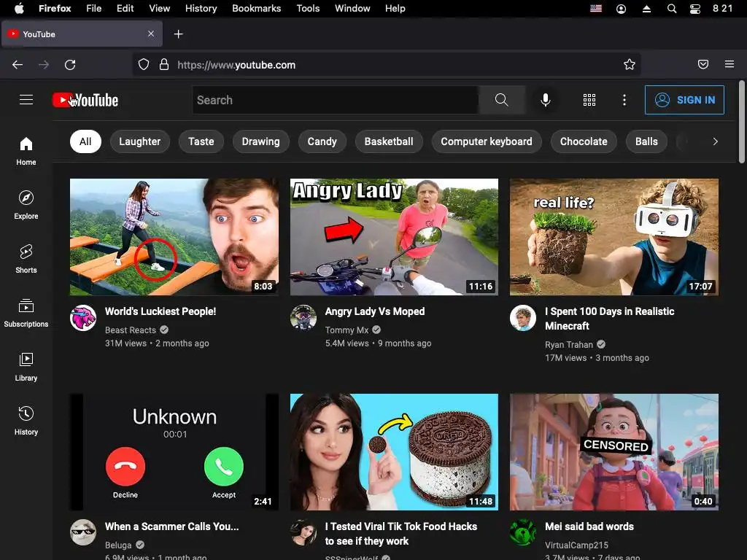Bookmark this page with star
The image size is (747, 560).
coord(630,65)
